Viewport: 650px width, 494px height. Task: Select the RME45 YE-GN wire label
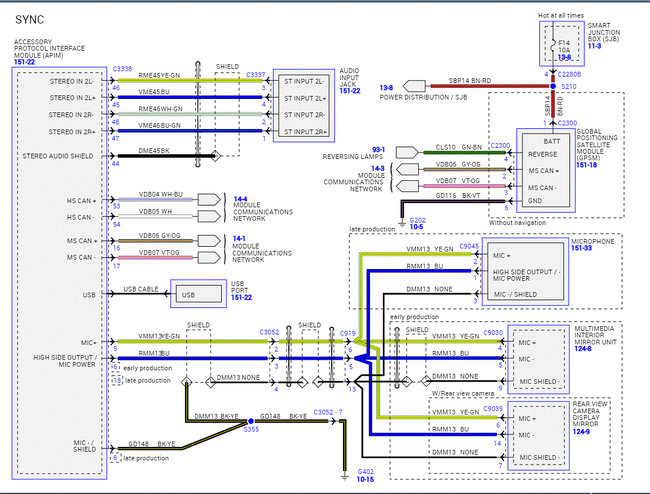159,75
